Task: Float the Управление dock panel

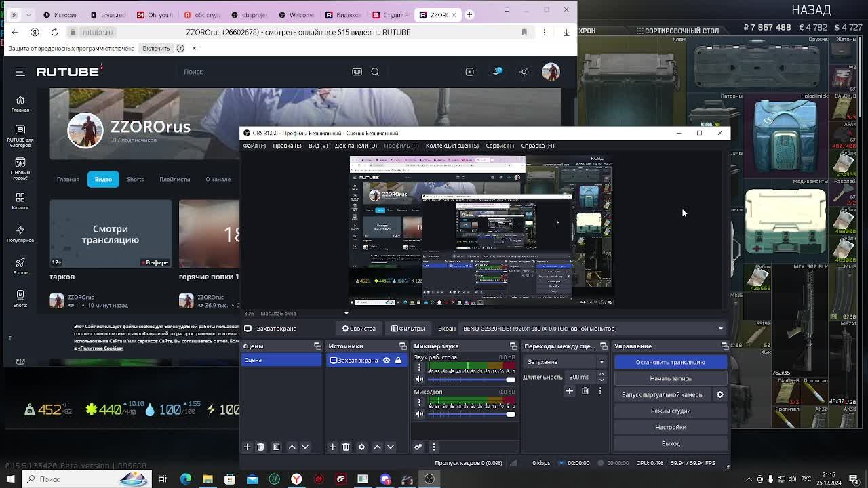Action: [x=724, y=346]
